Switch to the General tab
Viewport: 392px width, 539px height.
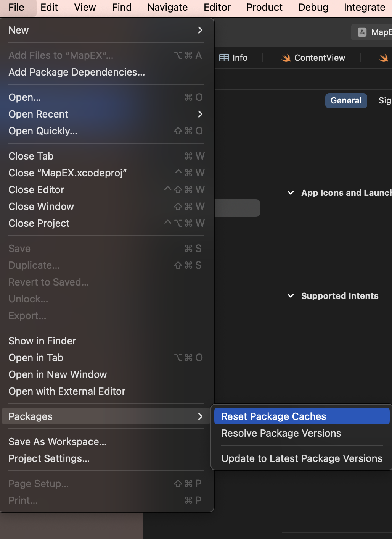pos(346,100)
